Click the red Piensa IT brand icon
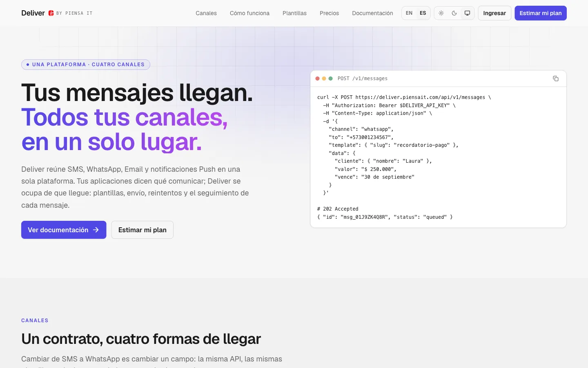This screenshot has height=368, width=588. coord(51,13)
